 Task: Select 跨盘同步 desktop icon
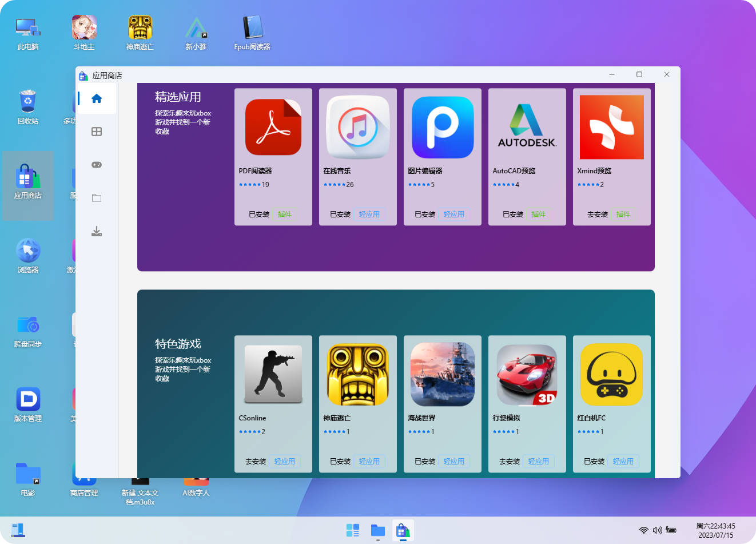(28, 331)
